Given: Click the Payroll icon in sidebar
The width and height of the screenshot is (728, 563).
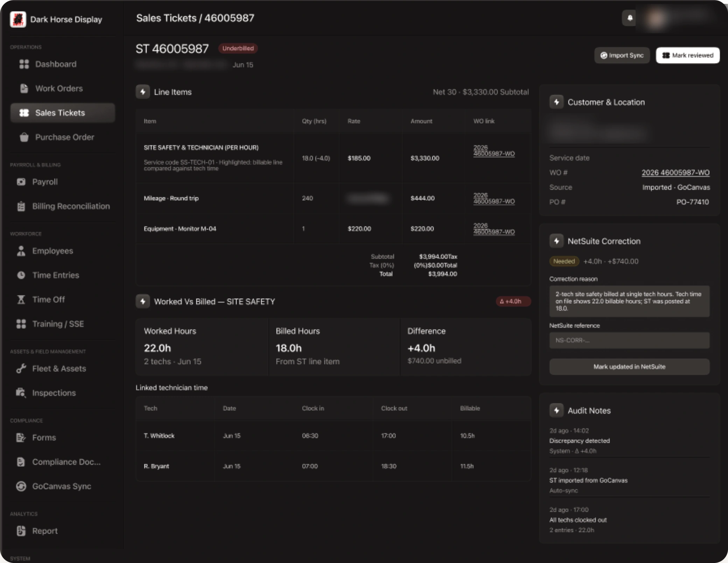Looking at the screenshot, I should 21,182.
